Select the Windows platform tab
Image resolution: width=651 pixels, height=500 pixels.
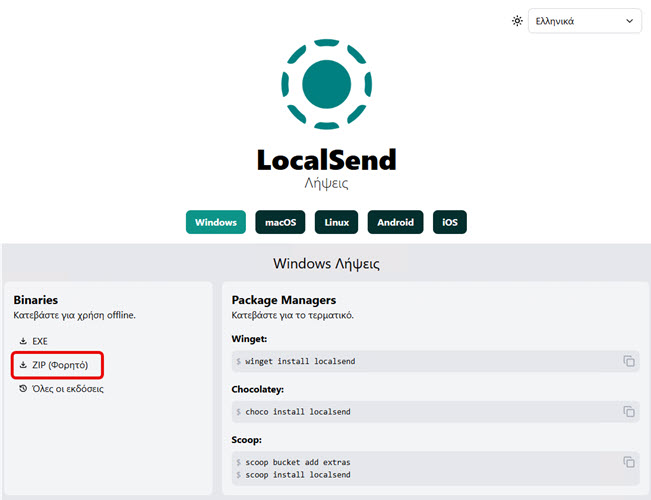click(216, 222)
